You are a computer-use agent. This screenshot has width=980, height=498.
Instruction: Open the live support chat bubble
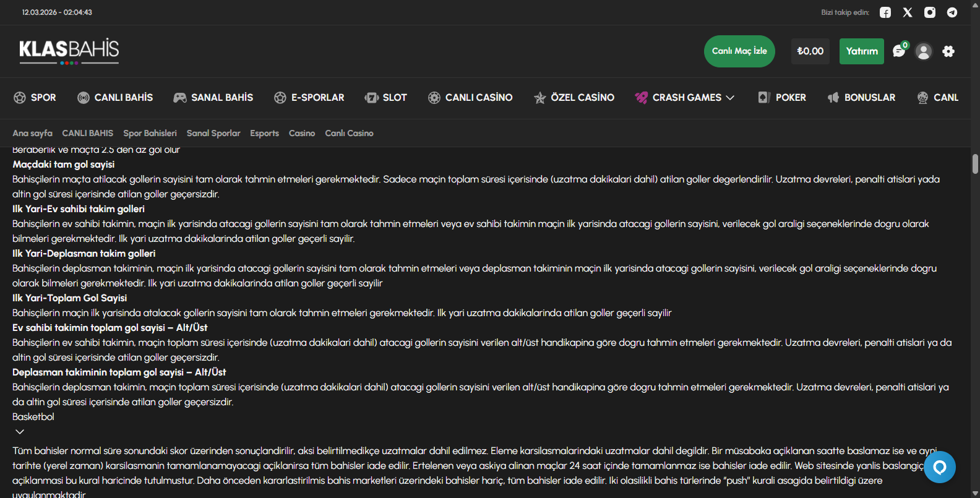940,467
